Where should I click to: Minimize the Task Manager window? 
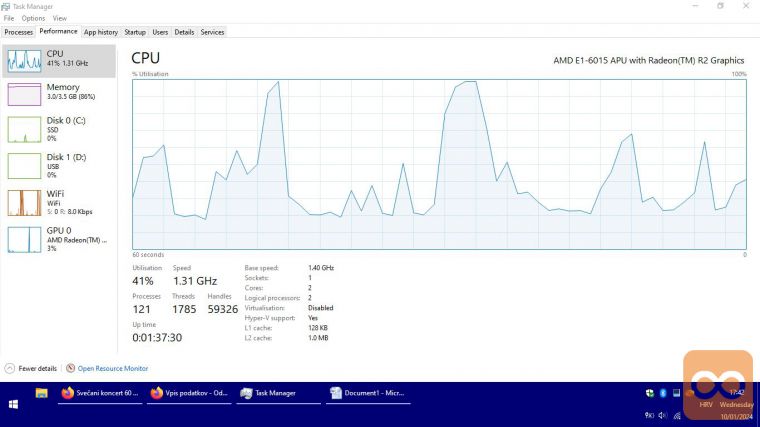point(696,6)
